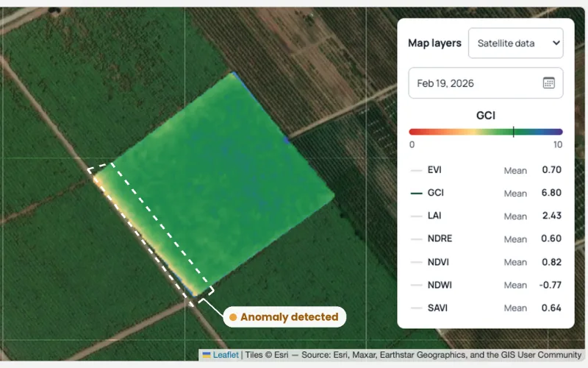
Task: Click the mean marker tick on color scale
Action: pyautogui.click(x=513, y=132)
